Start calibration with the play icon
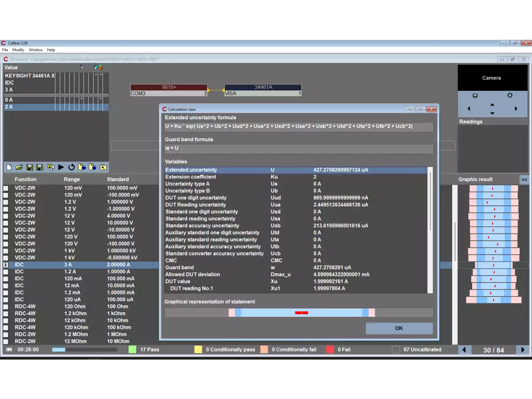 point(61,167)
